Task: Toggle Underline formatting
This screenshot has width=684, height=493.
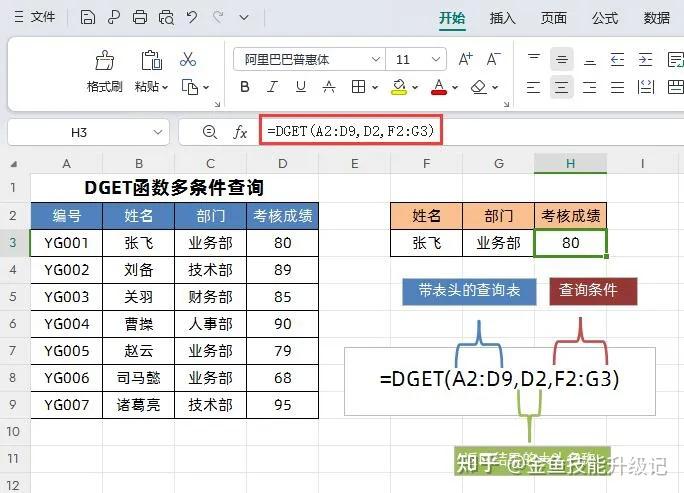Action: click(x=301, y=87)
